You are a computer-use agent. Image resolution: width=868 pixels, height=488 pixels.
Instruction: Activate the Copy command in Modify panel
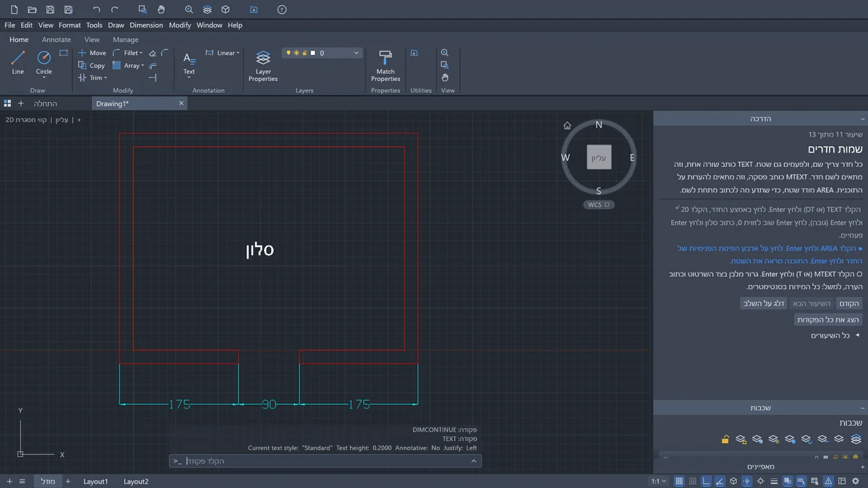[x=92, y=65]
